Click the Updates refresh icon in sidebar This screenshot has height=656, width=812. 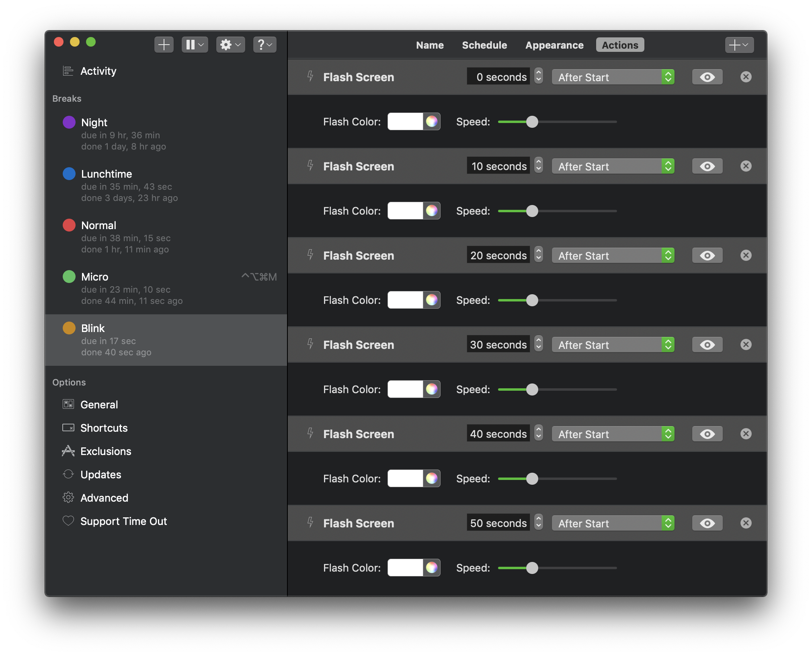(68, 474)
